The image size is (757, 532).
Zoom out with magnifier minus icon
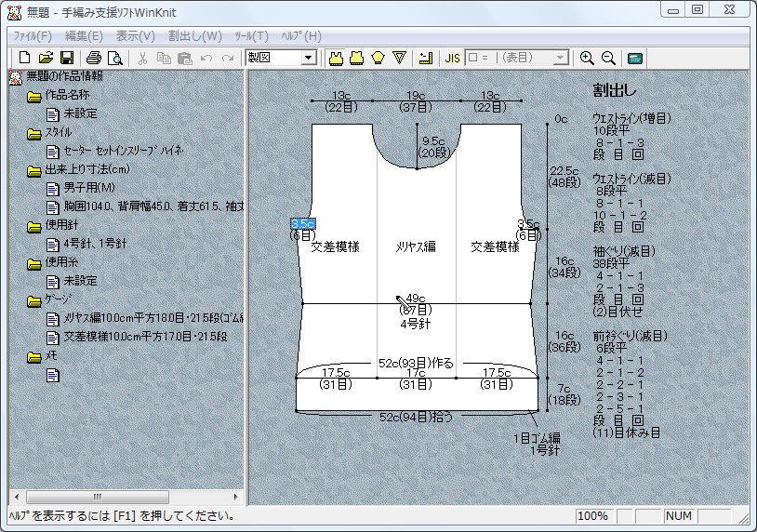click(x=608, y=58)
